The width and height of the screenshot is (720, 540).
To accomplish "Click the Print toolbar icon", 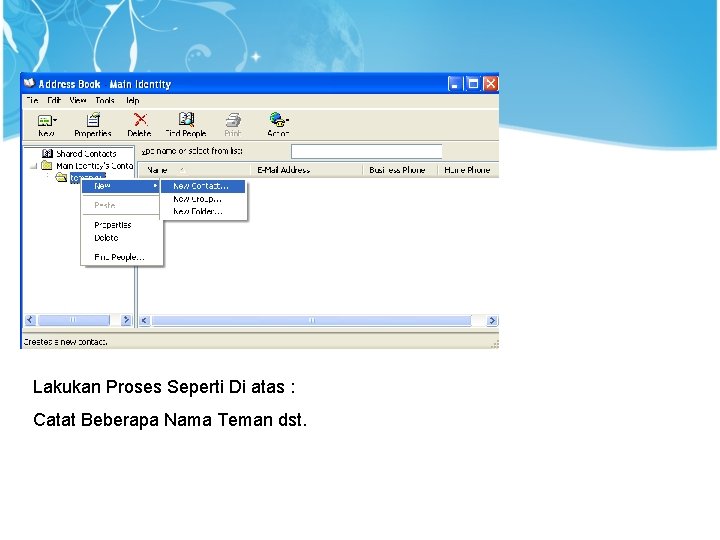I will coord(233,120).
